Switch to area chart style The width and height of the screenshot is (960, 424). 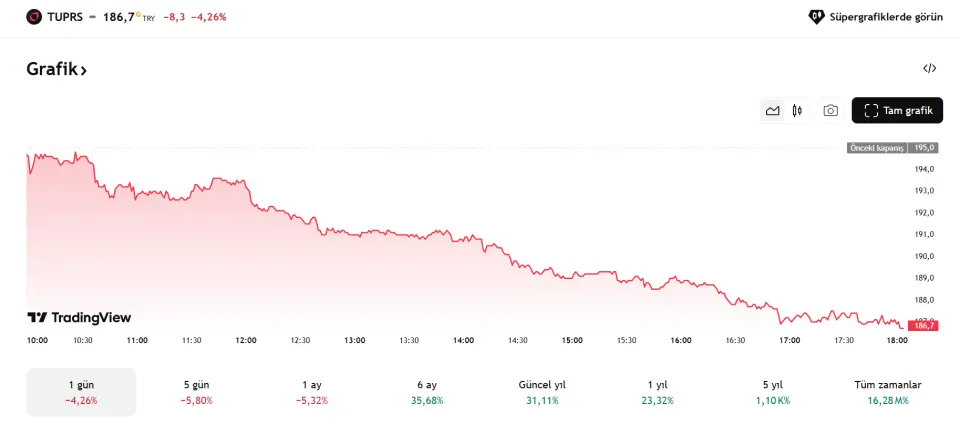tap(772, 111)
